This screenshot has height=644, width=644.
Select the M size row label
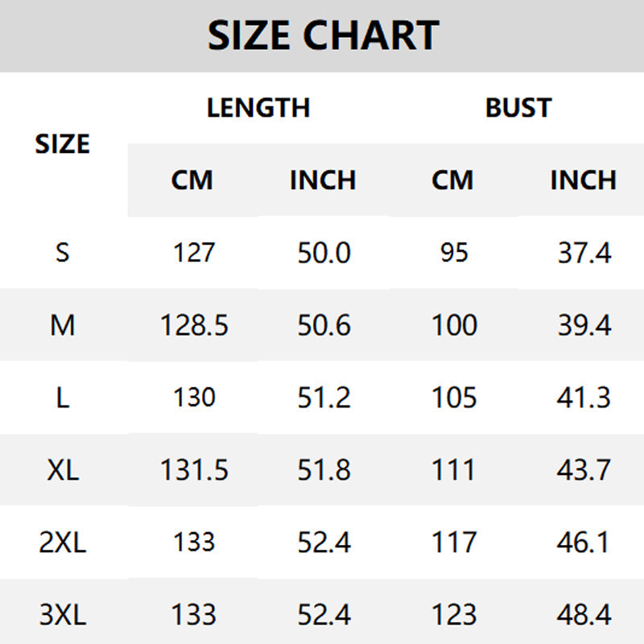[x=63, y=325]
